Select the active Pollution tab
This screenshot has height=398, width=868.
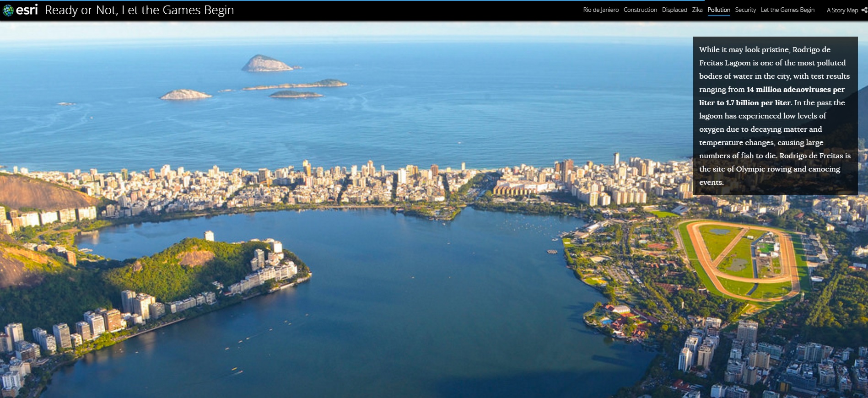(718, 10)
